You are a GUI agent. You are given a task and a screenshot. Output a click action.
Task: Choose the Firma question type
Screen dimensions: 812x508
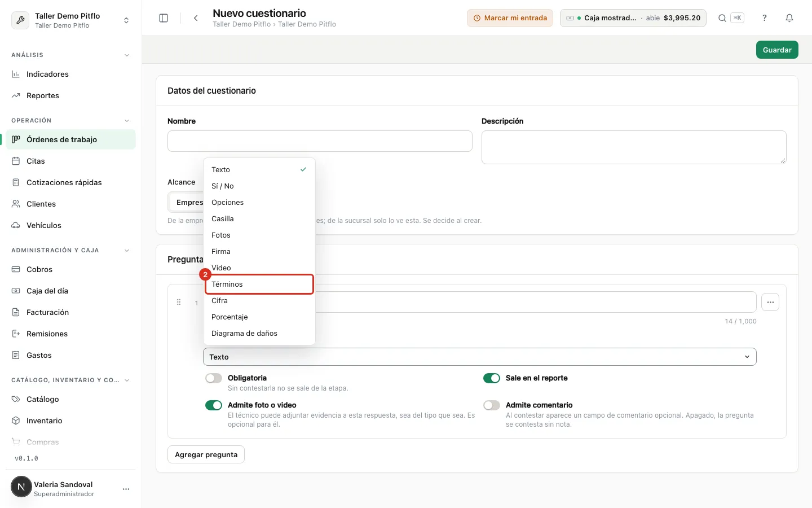(259, 252)
